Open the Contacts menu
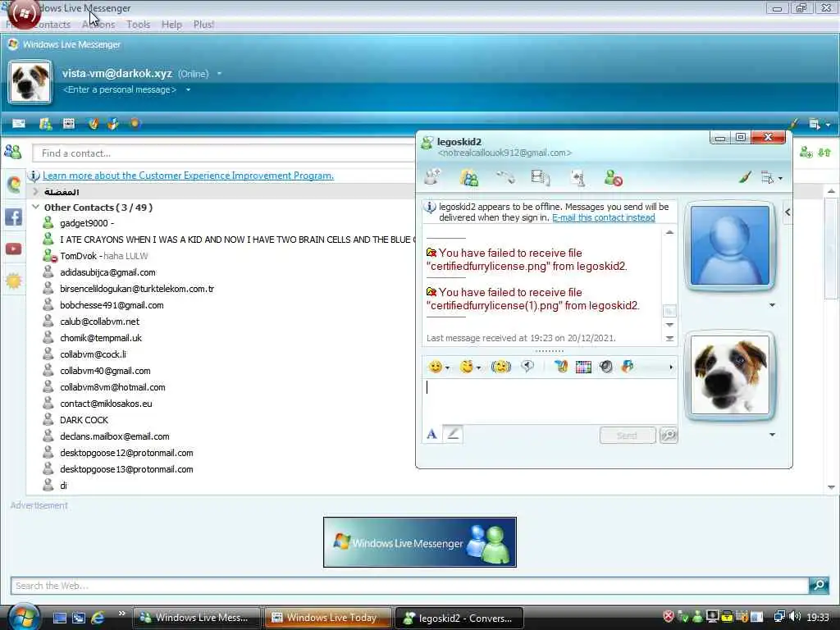The height and width of the screenshot is (630, 840). tap(51, 25)
